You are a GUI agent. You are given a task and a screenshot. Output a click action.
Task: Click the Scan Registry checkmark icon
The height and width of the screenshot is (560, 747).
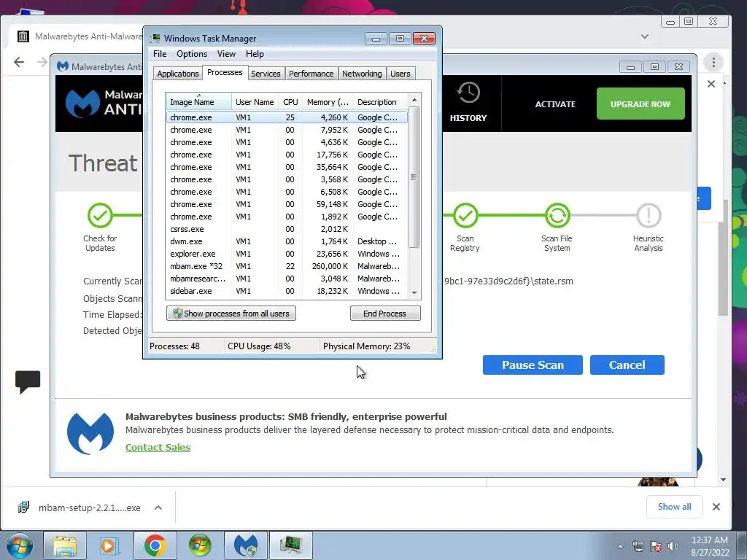tap(465, 216)
